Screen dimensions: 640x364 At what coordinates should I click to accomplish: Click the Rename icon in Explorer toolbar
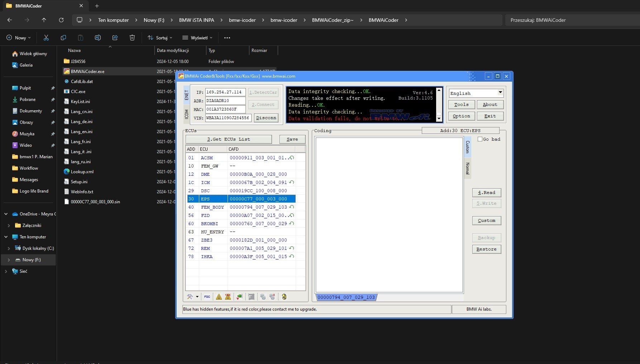[98, 38]
